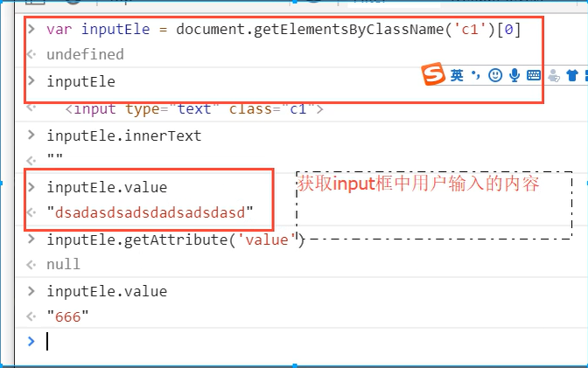Screen dimensions: 588x368
Task: Click the Sogou user account icon
Action: point(553,76)
